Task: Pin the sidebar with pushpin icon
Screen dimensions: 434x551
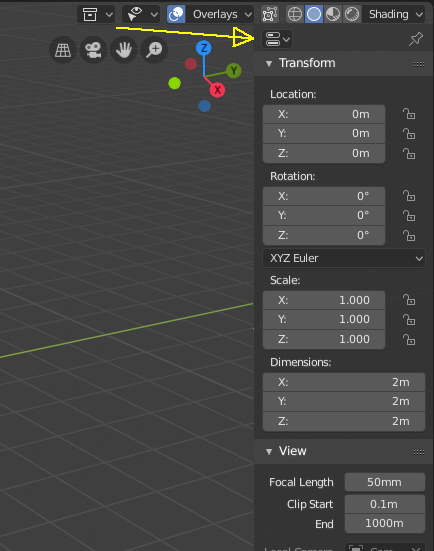Action: click(x=416, y=39)
